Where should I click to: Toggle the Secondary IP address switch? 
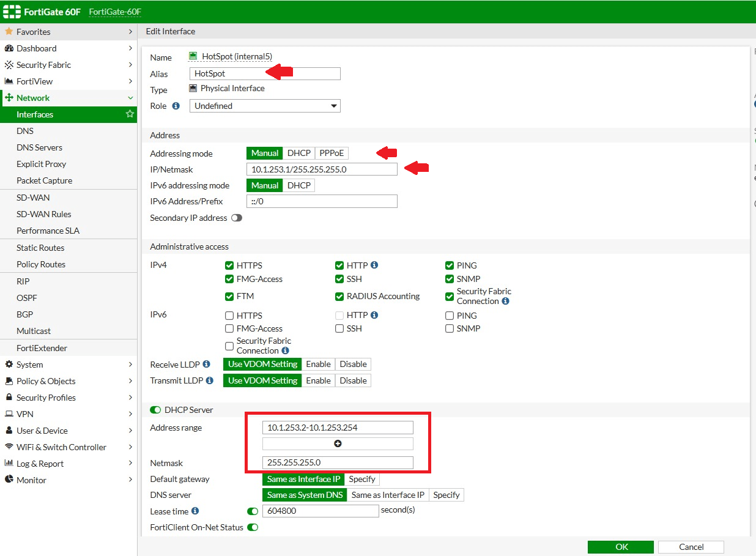click(x=236, y=218)
